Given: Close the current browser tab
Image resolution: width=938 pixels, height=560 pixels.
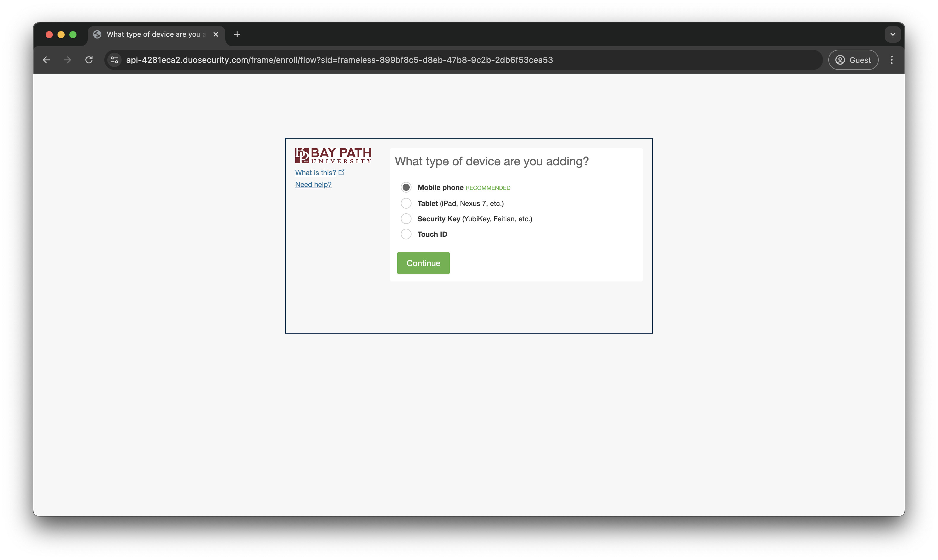Looking at the screenshot, I should click(216, 34).
